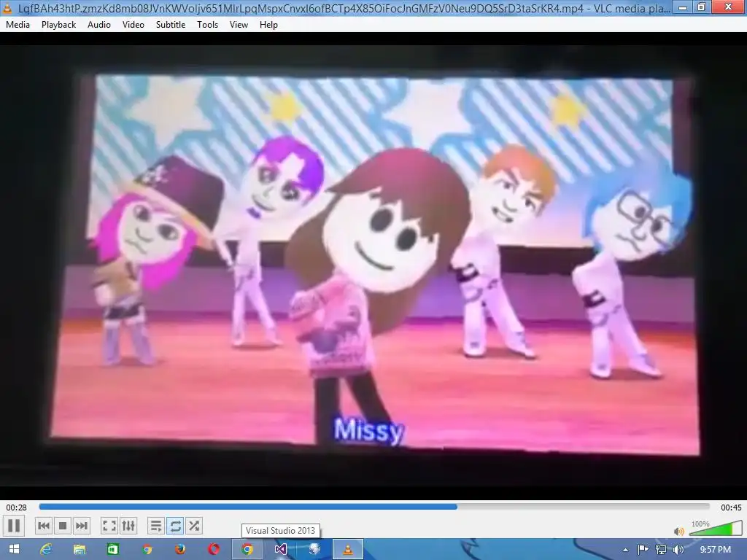Skip to the previous media item
This screenshot has width=747, height=560.
(x=43, y=526)
